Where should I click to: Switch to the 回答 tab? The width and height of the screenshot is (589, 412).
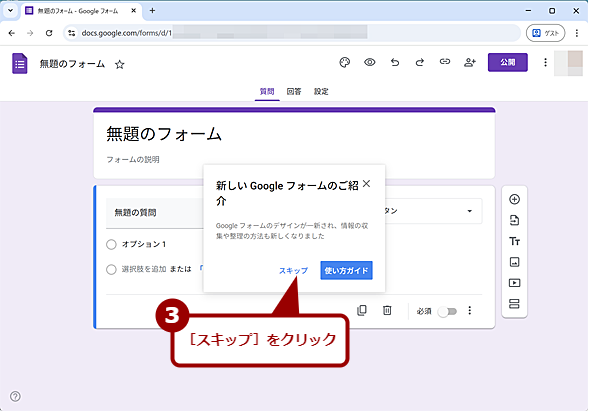coord(294,92)
